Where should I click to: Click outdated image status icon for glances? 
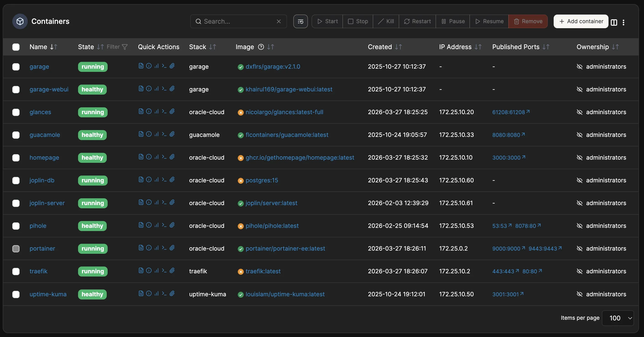pos(241,112)
